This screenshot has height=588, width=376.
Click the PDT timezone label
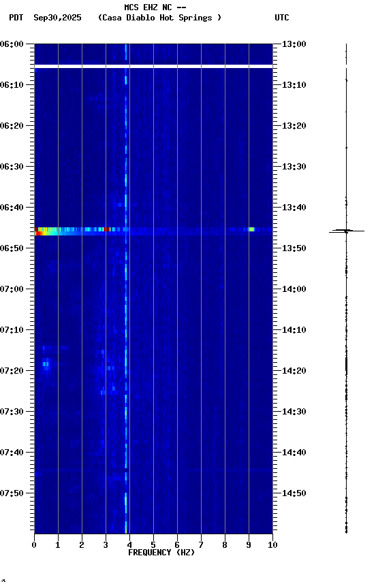coord(16,18)
